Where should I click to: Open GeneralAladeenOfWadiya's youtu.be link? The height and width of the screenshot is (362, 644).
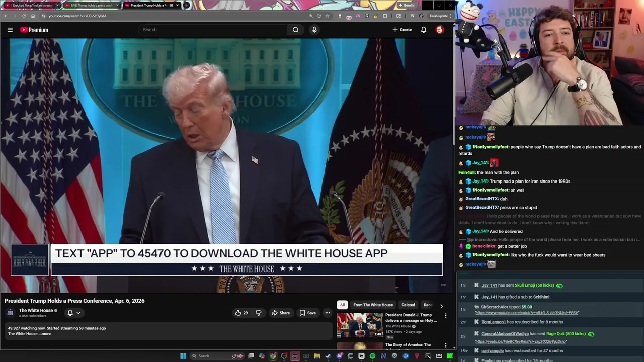(521, 341)
